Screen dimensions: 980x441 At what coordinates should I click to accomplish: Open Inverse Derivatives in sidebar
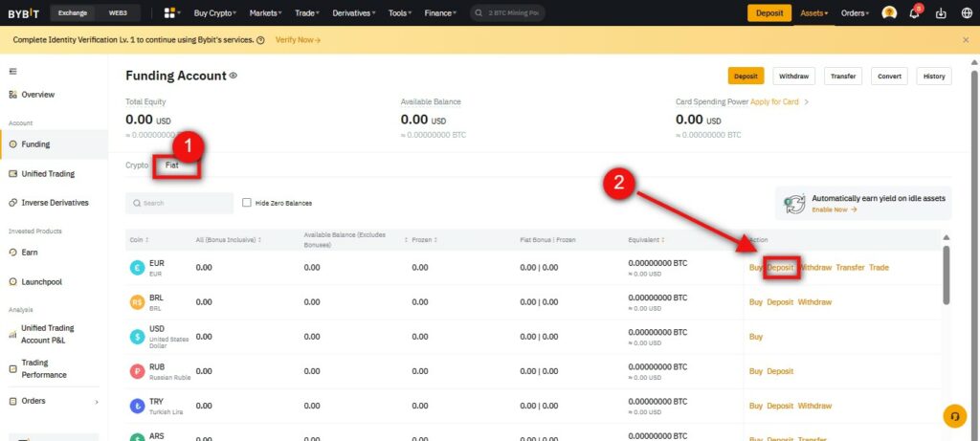coord(54,203)
